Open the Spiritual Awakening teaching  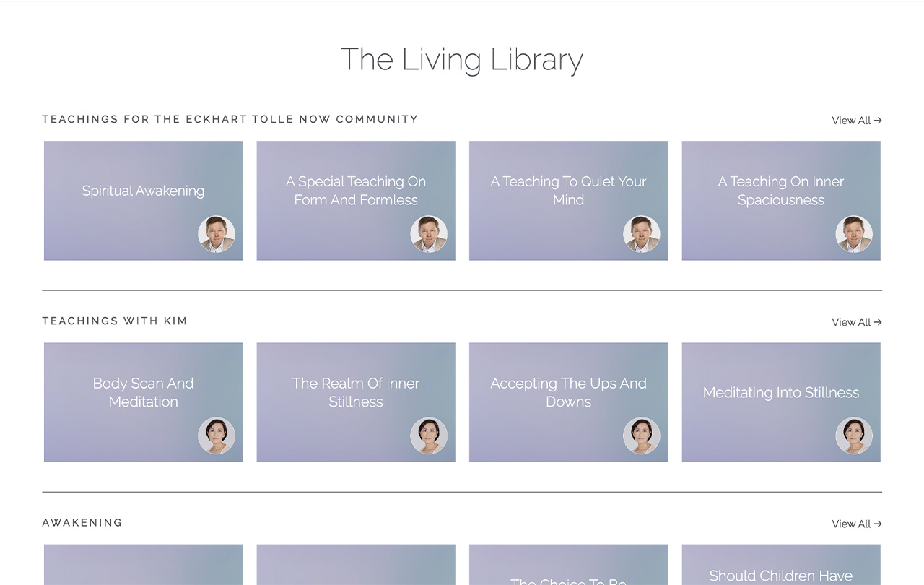(144, 201)
